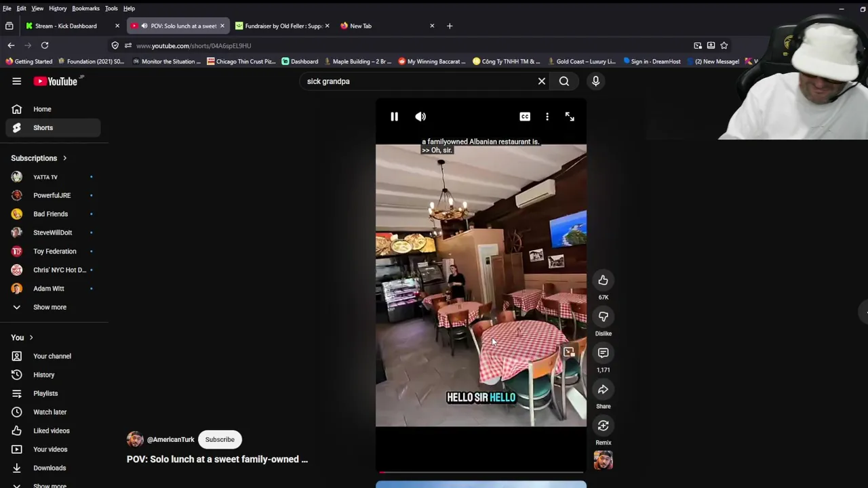Open the sound thumbnail below Remix

click(x=603, y=460)
